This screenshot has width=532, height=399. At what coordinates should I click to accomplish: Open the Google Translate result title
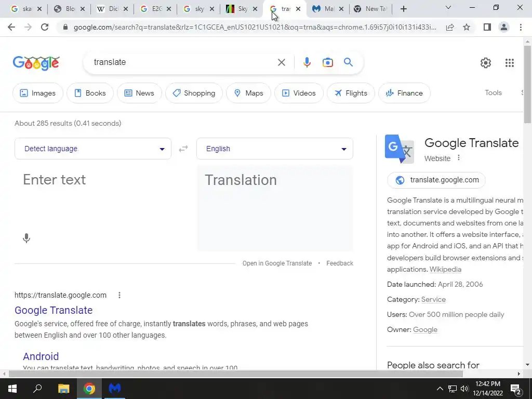[54, 310]
